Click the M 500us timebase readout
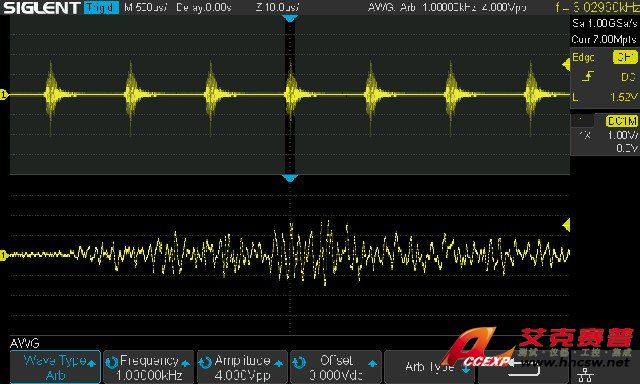 tap(146, 7)
